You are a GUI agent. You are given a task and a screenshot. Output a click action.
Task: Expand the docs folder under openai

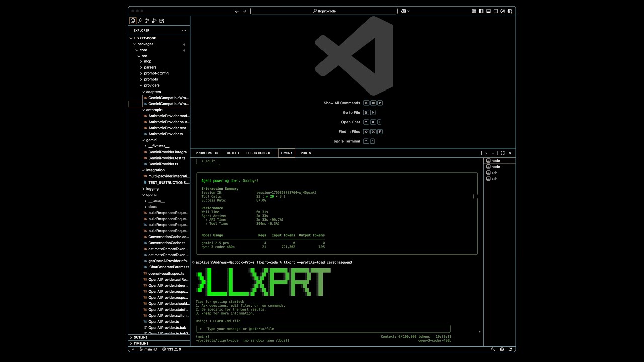159,207
